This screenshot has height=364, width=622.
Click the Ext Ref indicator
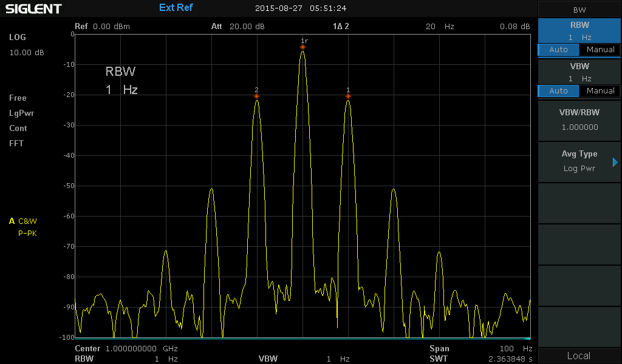(x=176, y=7)
